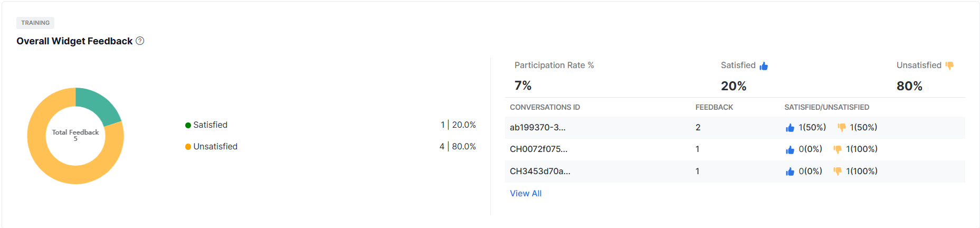The height and width of the screenshot is (228, 980).
Task: Toggle the Satisfied legend entry
Action: coord(206,125)
